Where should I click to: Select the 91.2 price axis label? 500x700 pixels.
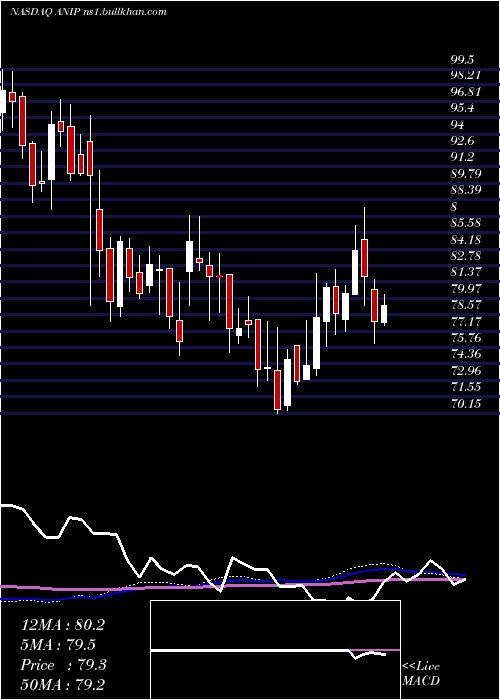462,158
